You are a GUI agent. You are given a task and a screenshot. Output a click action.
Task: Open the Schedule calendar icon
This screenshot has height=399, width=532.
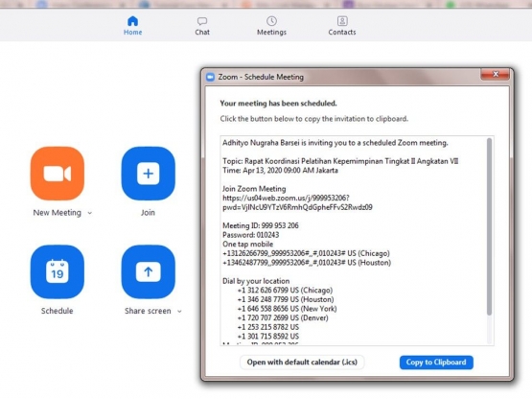58,271
